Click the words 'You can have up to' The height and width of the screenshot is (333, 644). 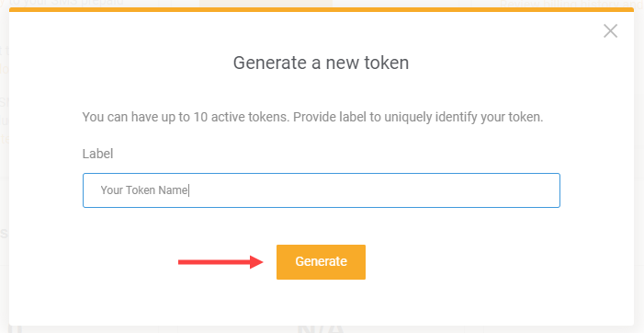[136, 117]
